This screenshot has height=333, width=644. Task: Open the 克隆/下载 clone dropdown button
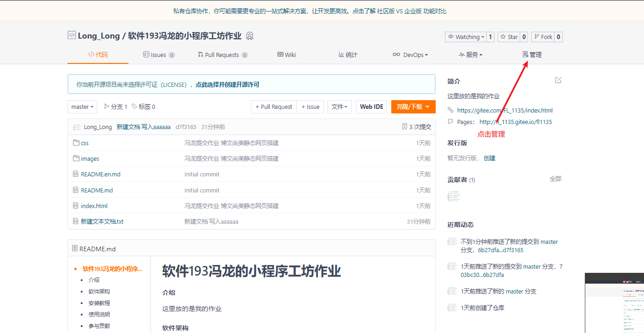click(x=413, y=107)
